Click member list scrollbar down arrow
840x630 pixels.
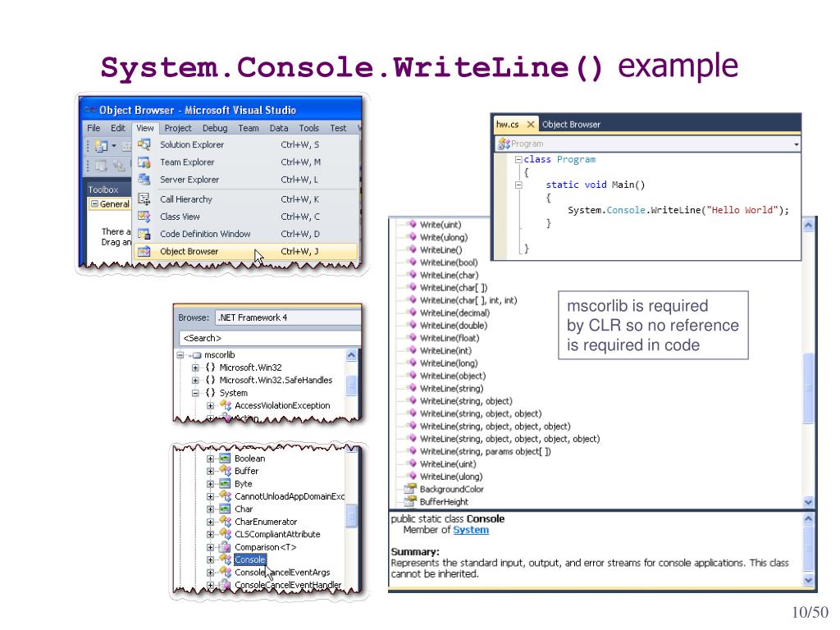(808, 502)
